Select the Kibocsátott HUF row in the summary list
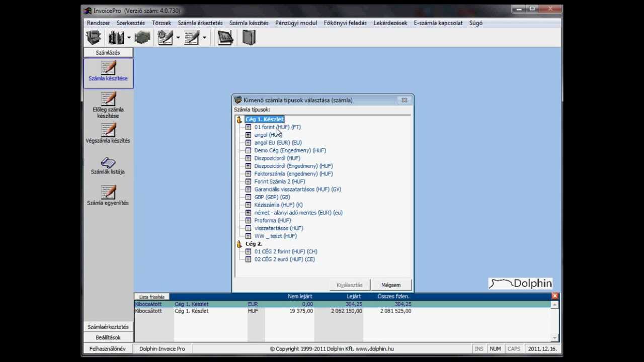This screenshot has width=644, height=362. point(343,311)
